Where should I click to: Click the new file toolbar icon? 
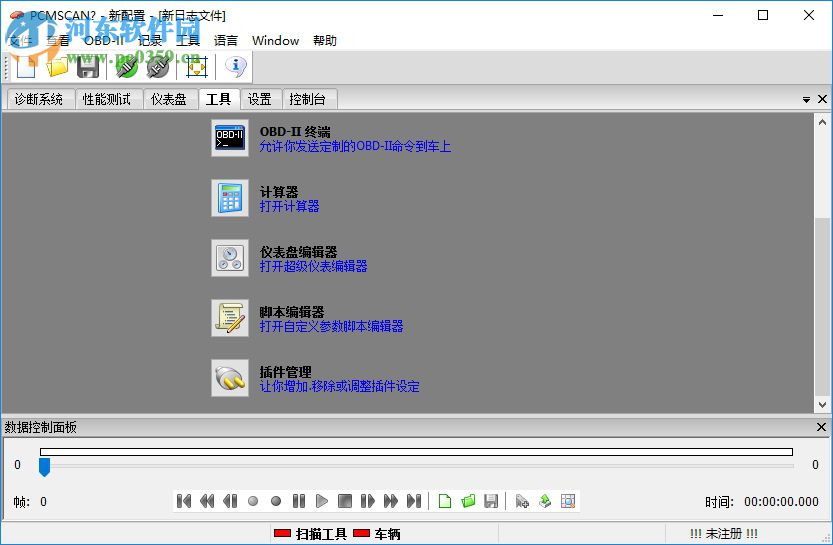(26, 67)
